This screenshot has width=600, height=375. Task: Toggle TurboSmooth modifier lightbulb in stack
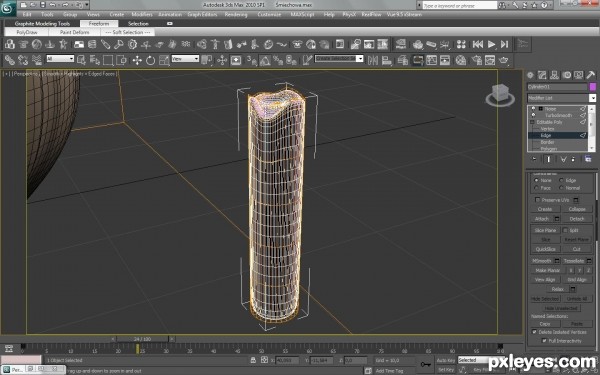[533, 115]
